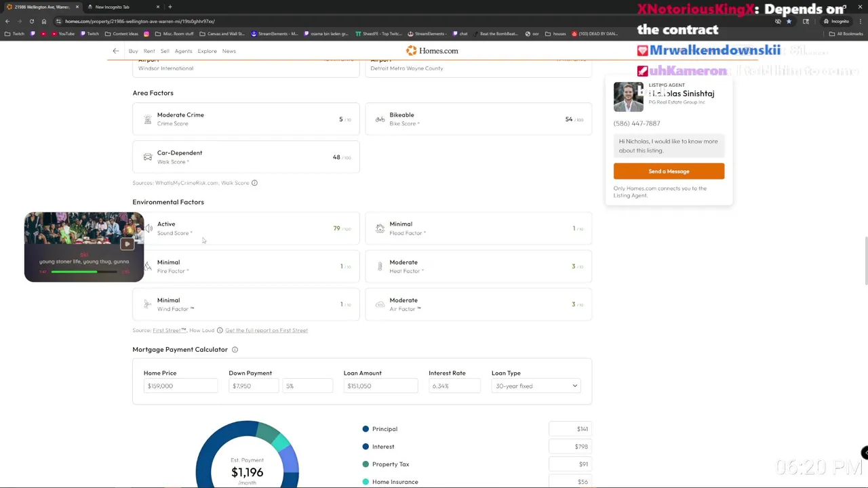Click the Home Insurance legend color dot
The height and width of the screenshot is (488, 868).
[x=366, y=482]
